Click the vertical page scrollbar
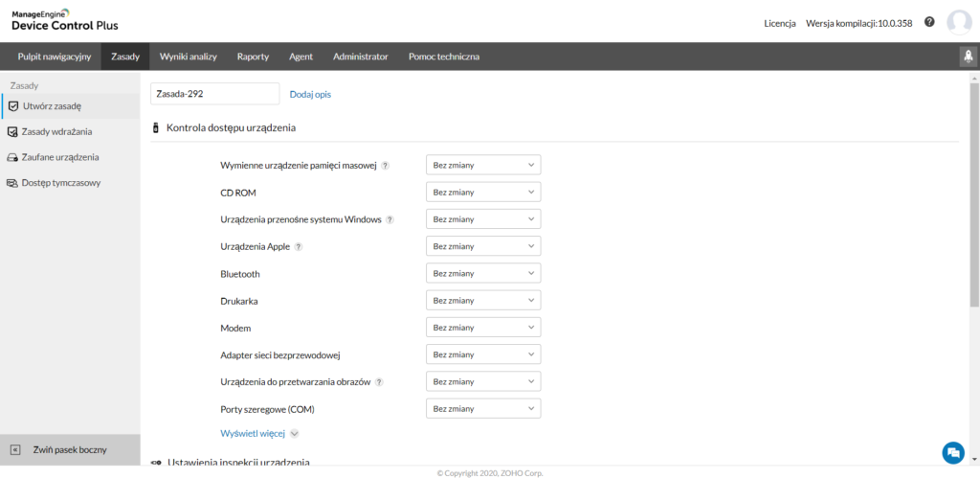 974,192
